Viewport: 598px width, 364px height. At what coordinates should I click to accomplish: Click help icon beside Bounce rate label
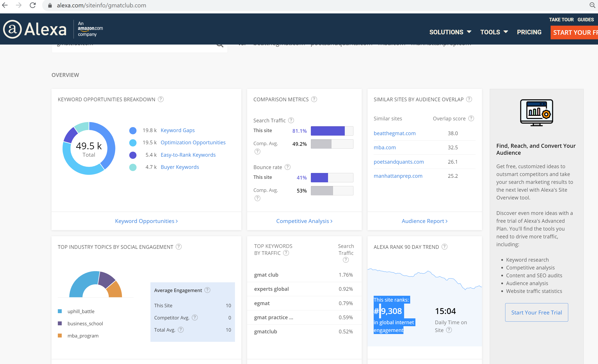click(288, 167)
